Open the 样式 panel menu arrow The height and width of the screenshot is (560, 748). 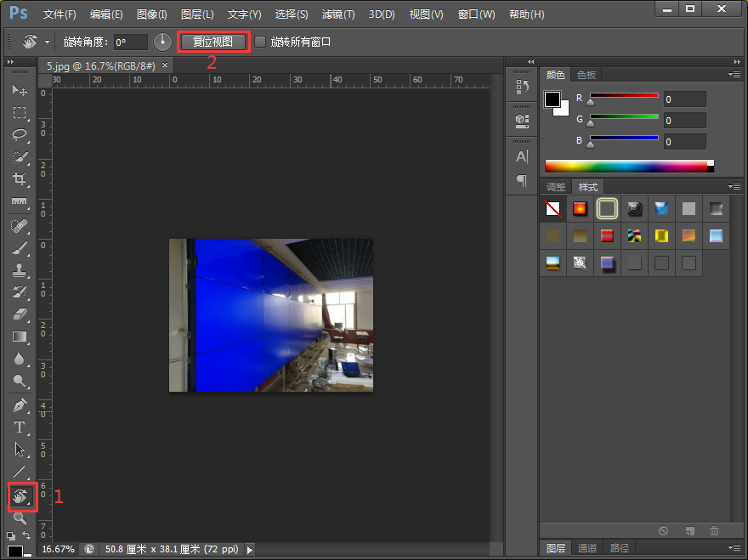[x=734, y=186]
